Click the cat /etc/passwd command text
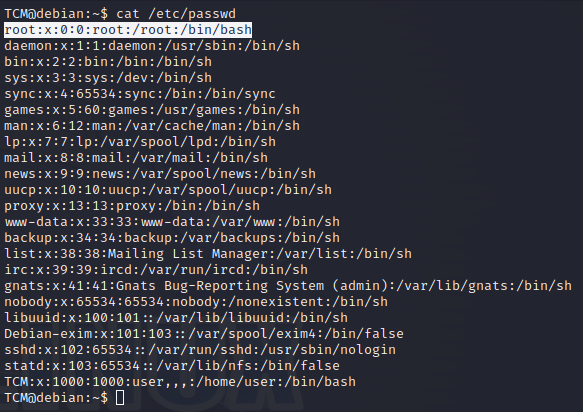This screenshot has height=412, width=583. click(x=176, y=14)
